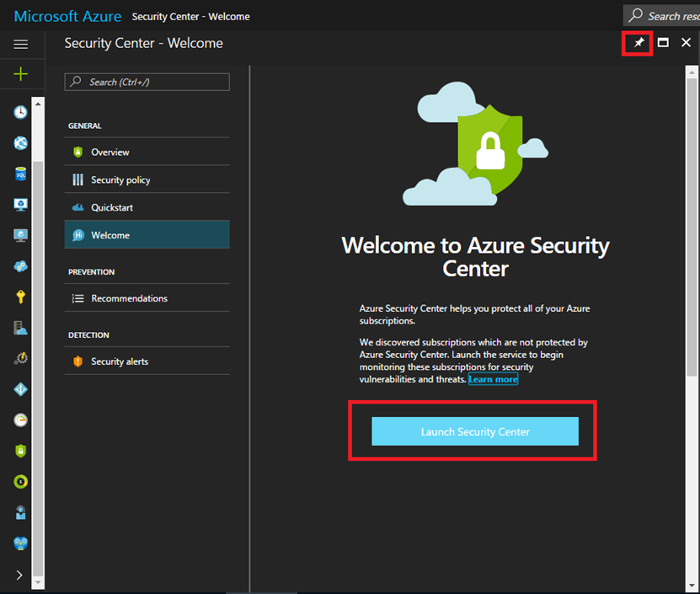Viewport: 700px width, 594px height.
Task: Click the Search (Ctrl+/) menu field
Action: [147, 83]
